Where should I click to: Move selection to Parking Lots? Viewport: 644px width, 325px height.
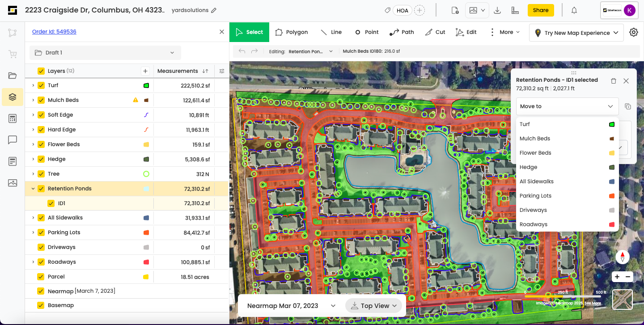[535, 196]
